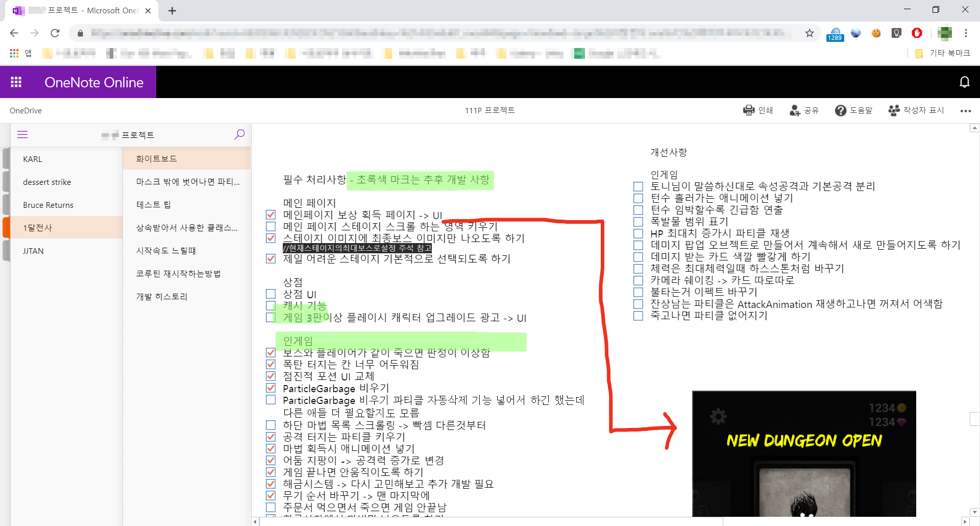Check 'HP 최대치 증가시 파티클 재생'

[638, 233]
